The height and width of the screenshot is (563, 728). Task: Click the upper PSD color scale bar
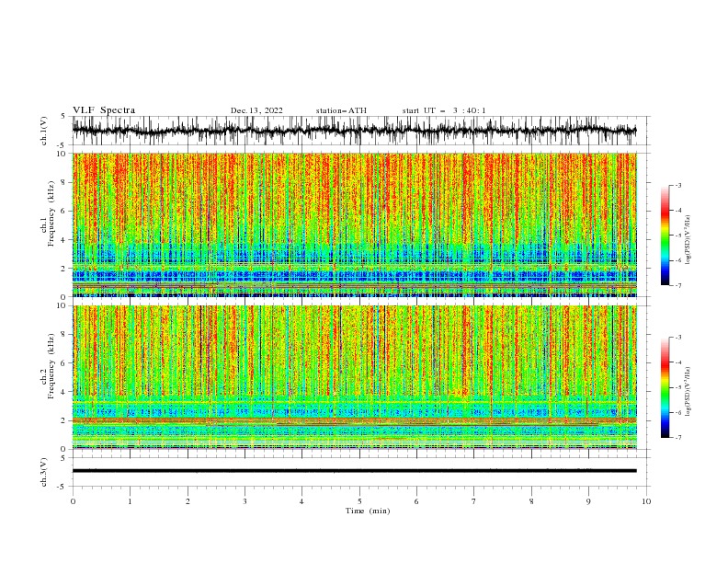tap(665, 236)
